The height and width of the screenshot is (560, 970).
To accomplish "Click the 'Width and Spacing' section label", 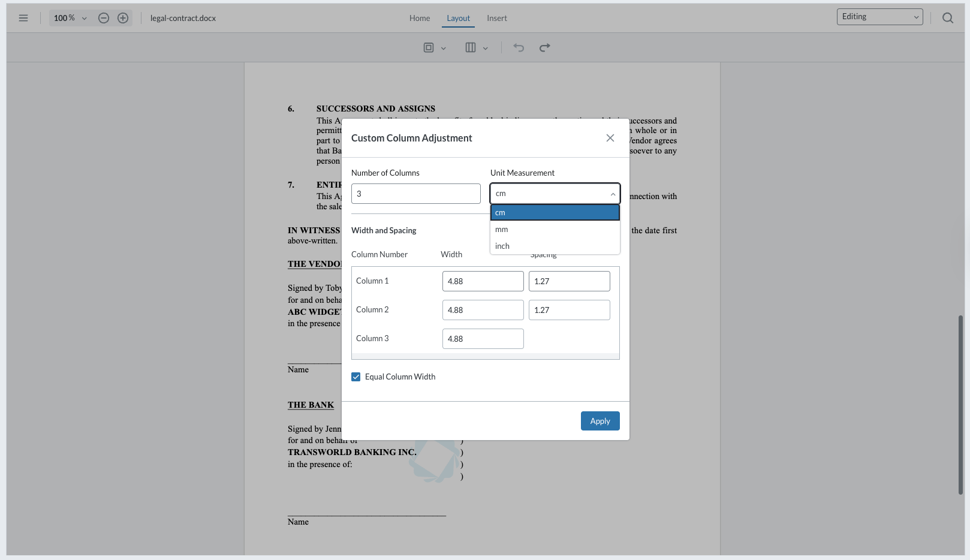I will [x=384, y=230].
